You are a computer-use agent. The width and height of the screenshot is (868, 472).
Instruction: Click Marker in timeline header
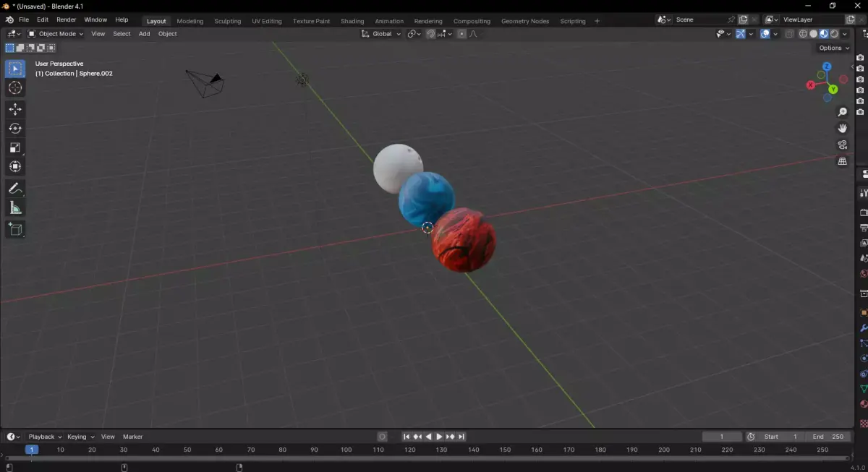coord(132,437)
